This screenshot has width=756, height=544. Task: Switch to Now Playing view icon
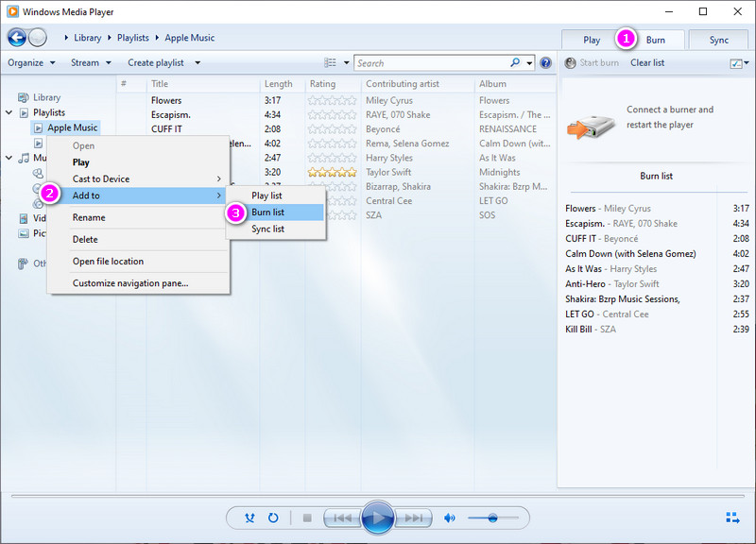click(733, 518)
